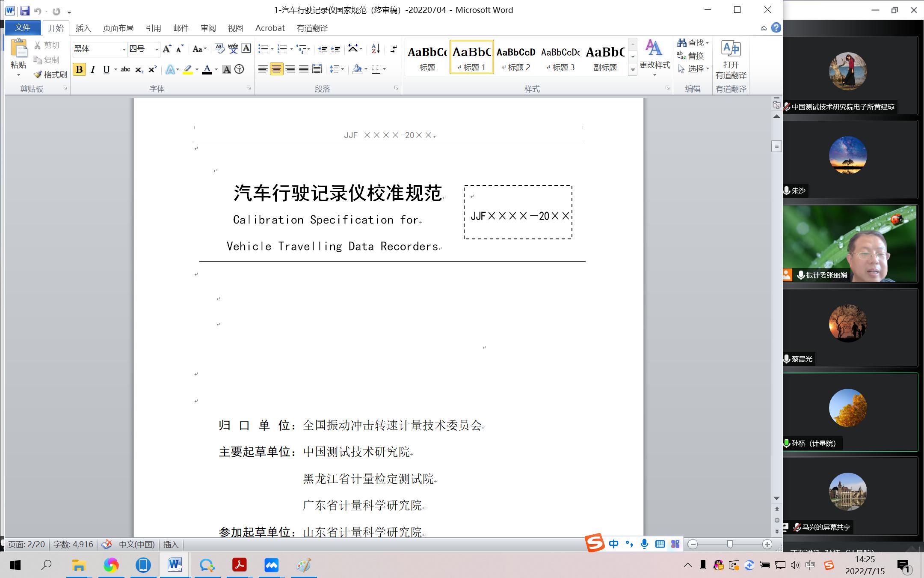Click the Justify alignment icon

point(304,69)
